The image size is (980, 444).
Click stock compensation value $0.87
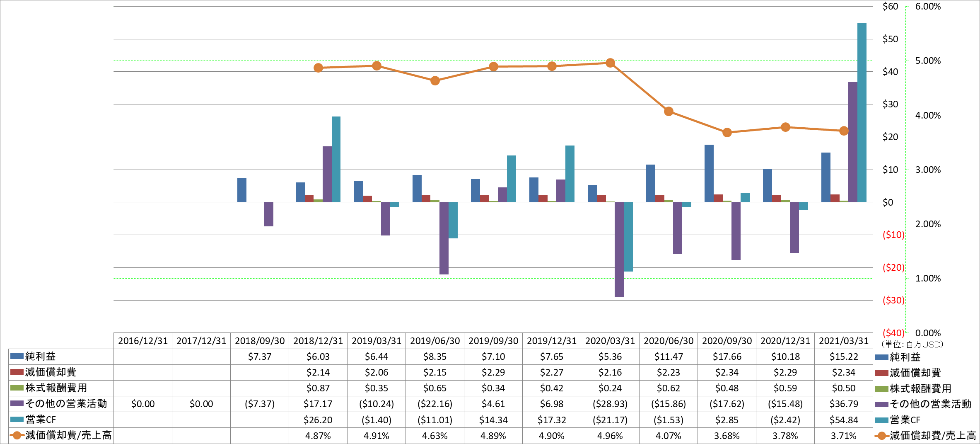318,388
